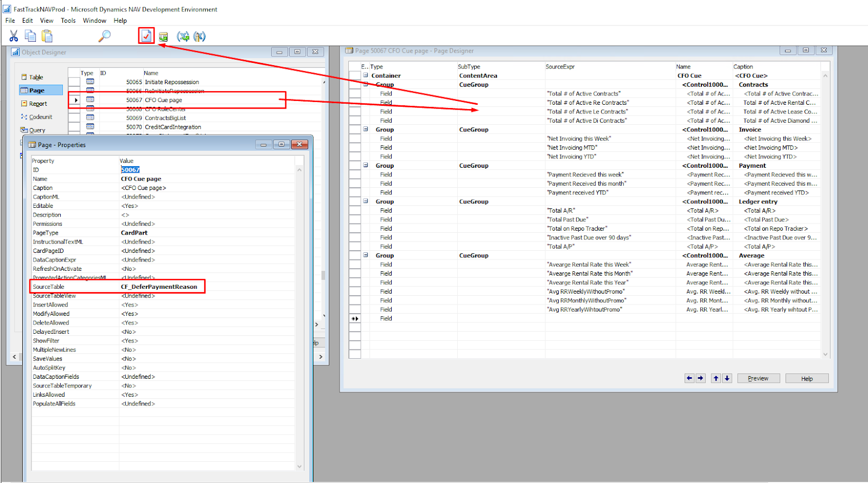This screenshot has width=868, height=483.
Task: Click page icon of 50070 CreditCardIntegration
Action: click(90, 126)
